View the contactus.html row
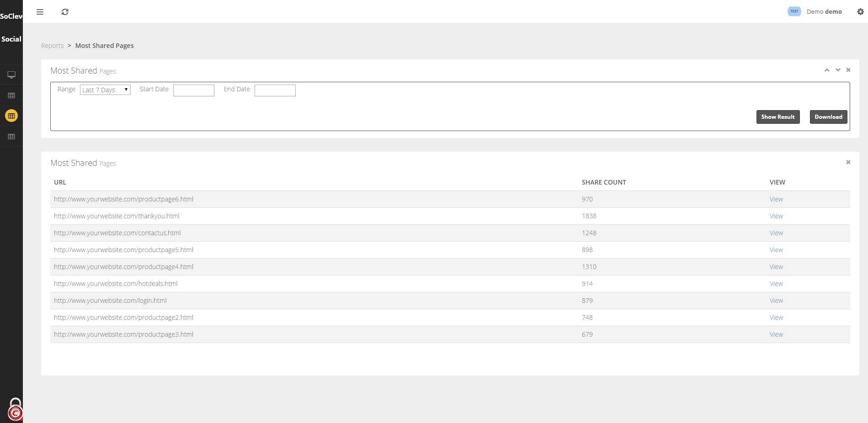This screenshot has width=868, height=423. pos(776,233)
